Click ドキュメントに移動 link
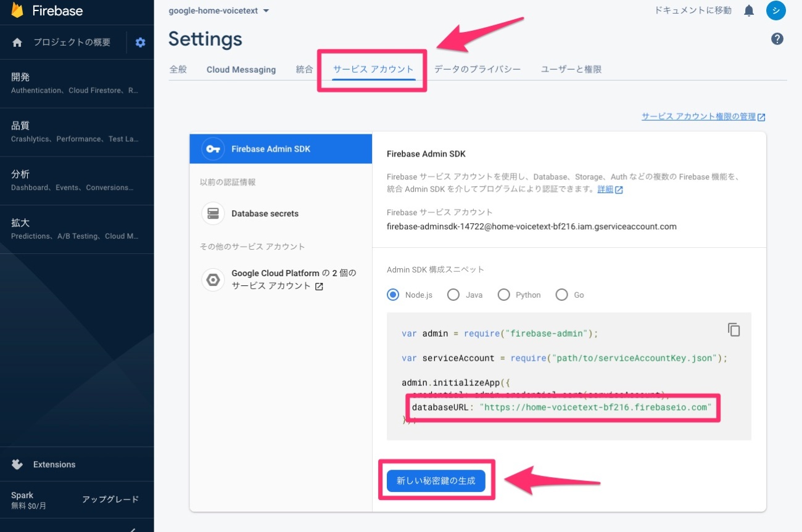This screenshot has height=532, width=802. pyautogui.click(x=693, y=10)
